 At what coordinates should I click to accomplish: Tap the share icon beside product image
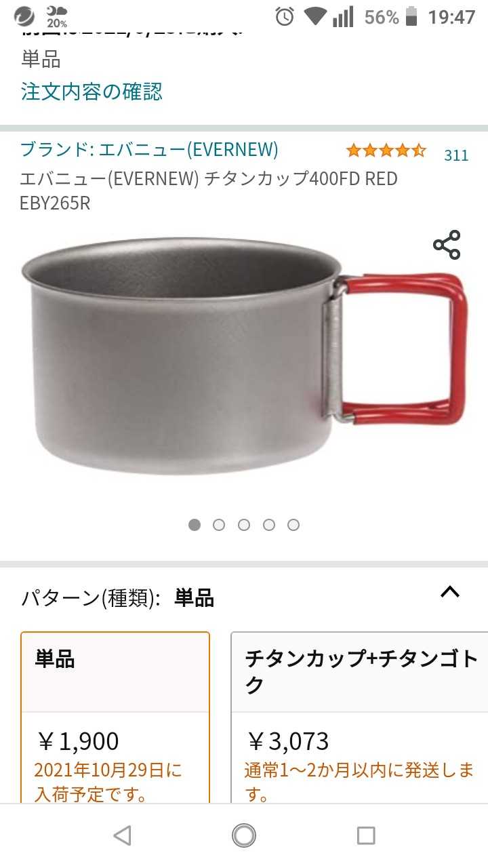tap(447, 245)
